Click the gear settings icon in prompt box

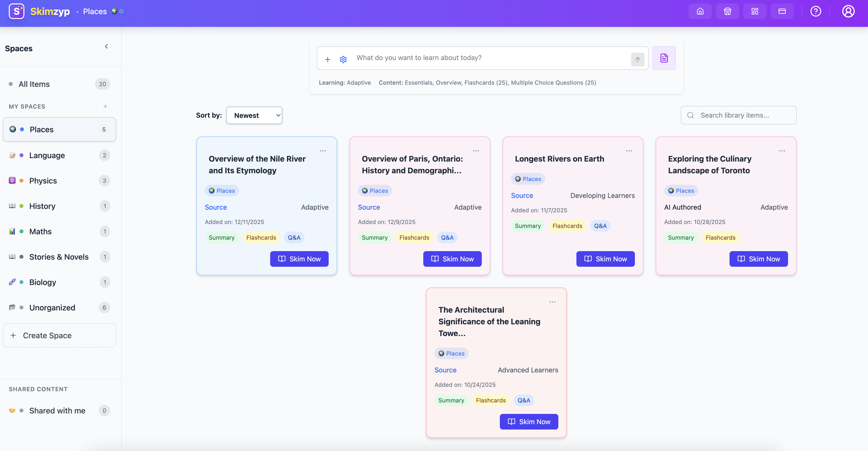(x=343, y=59)
